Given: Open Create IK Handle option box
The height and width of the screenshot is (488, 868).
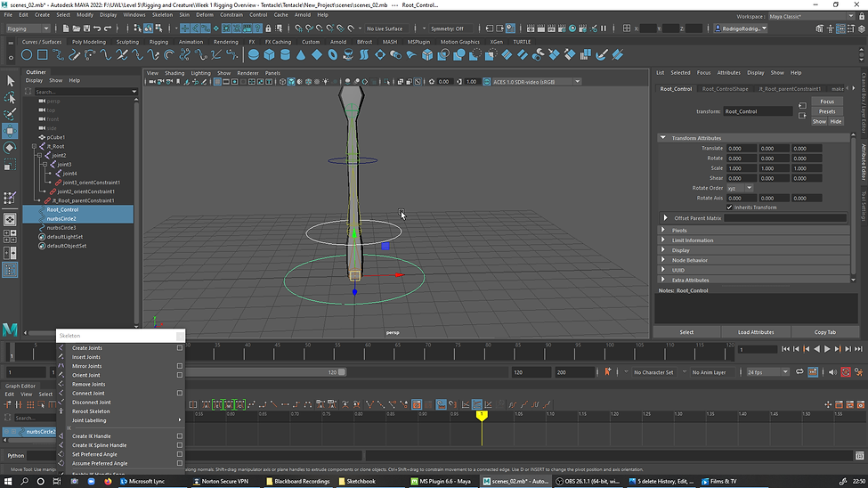Looking at the screenshot, I should 179,436.
